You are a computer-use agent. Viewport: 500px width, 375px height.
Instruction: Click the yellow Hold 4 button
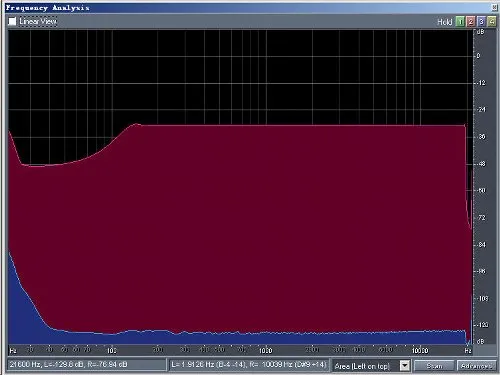click(x=491, y=22)
